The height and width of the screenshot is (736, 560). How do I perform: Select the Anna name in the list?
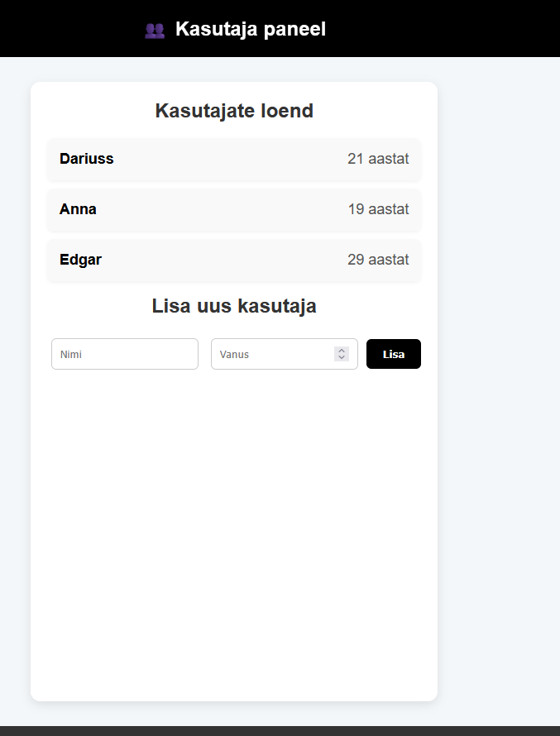point(78,209)
